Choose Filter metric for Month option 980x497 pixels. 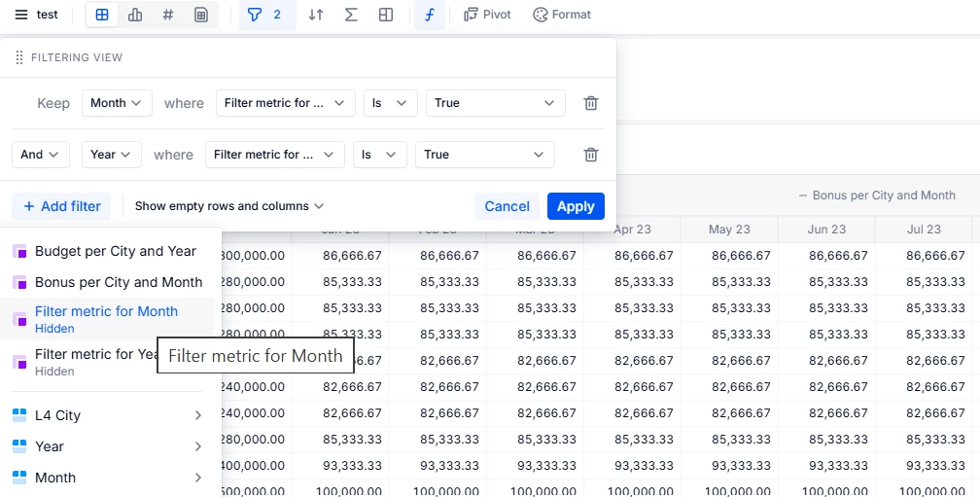click(106, 312)
